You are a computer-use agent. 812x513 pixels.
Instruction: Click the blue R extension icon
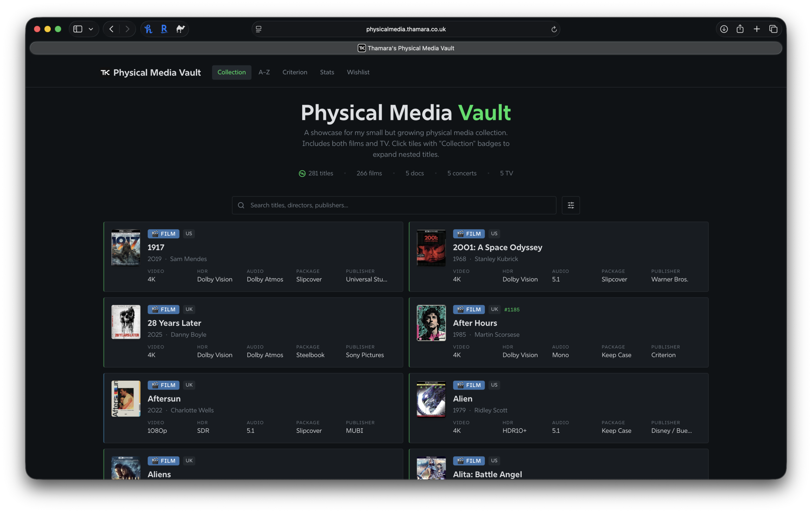pyautogui.click(x=164, y=29)
